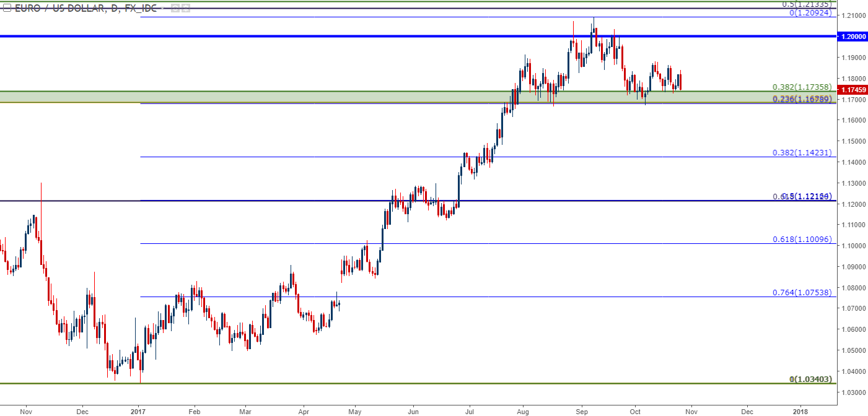This screenshot has width=868, height=416.
Task: Click the 0(1.03403) Fibonacci label
Action: tap(810, 379)
